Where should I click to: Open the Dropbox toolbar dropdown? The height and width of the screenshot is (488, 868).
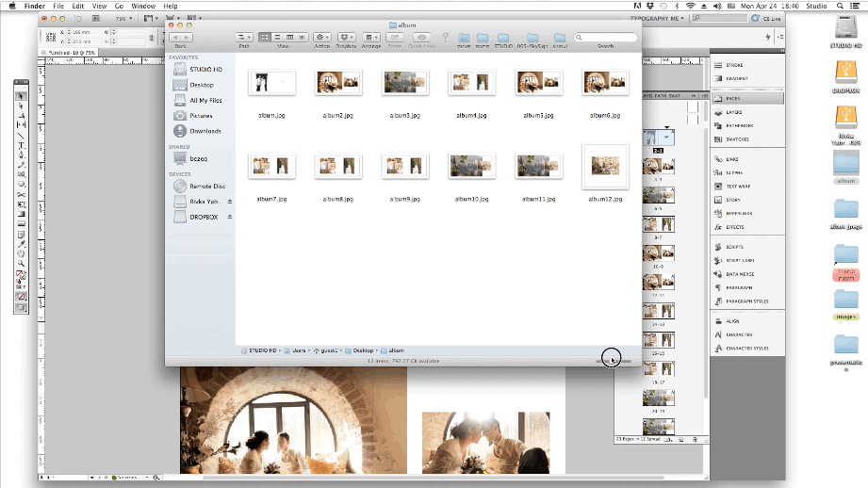(347, 37)
